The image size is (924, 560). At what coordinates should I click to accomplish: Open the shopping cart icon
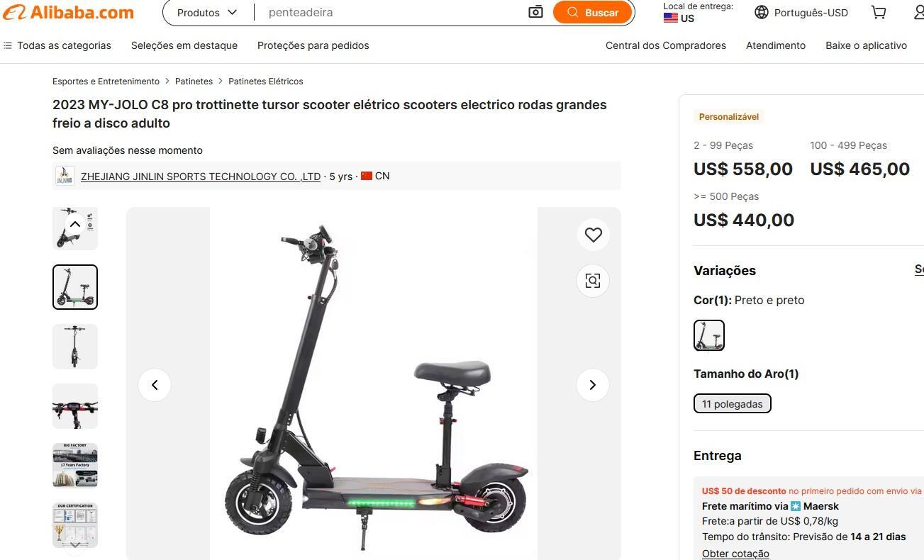879,12
